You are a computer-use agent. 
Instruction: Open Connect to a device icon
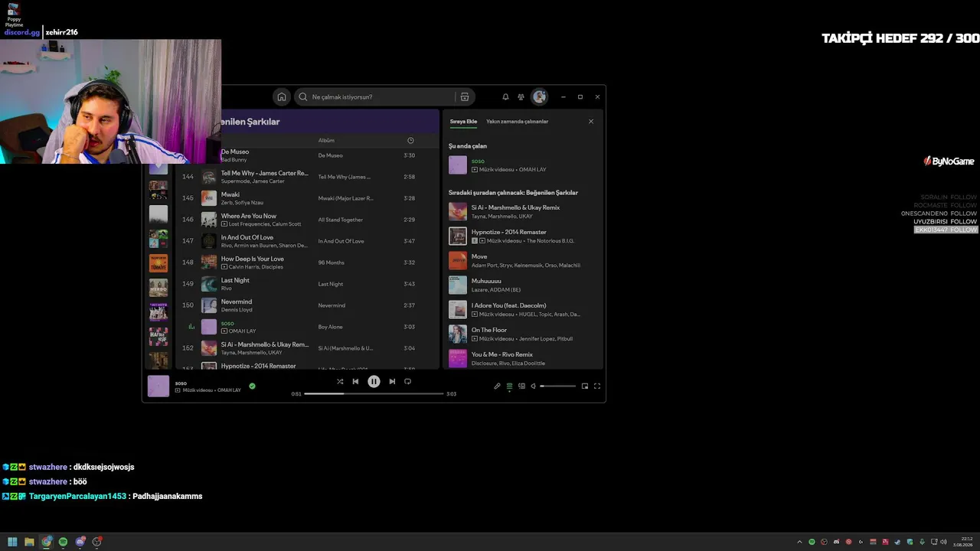pos(521,386)
